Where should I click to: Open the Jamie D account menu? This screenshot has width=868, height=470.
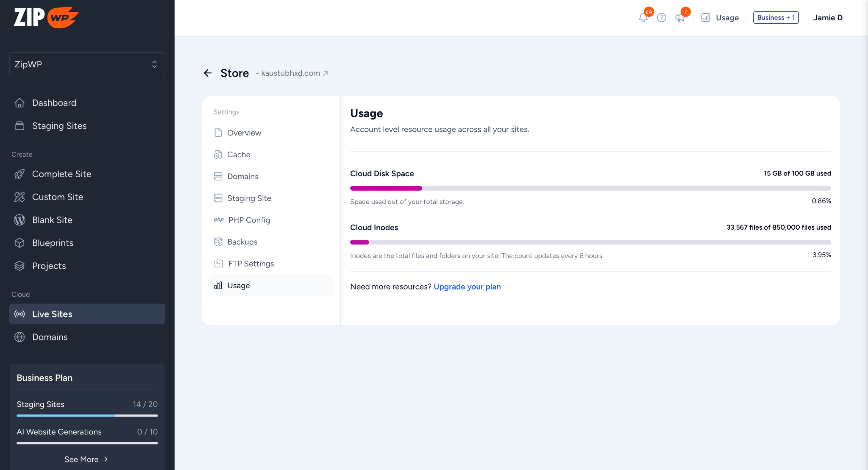[827, 18]
